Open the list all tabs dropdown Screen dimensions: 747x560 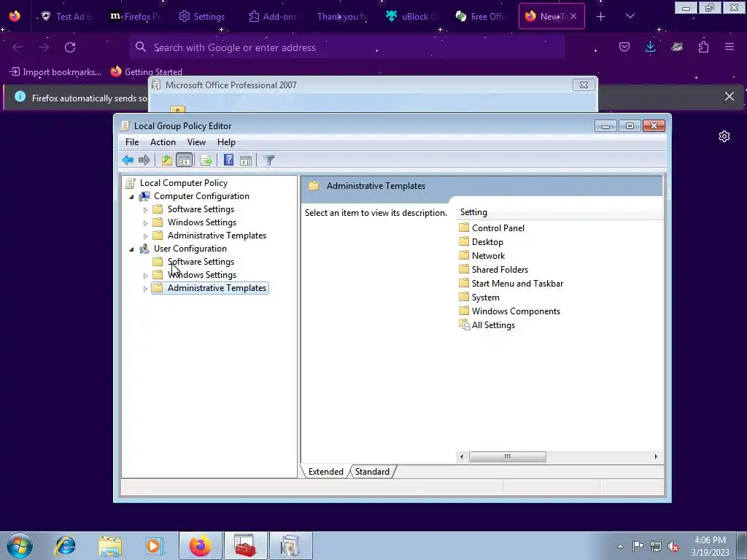630,16
